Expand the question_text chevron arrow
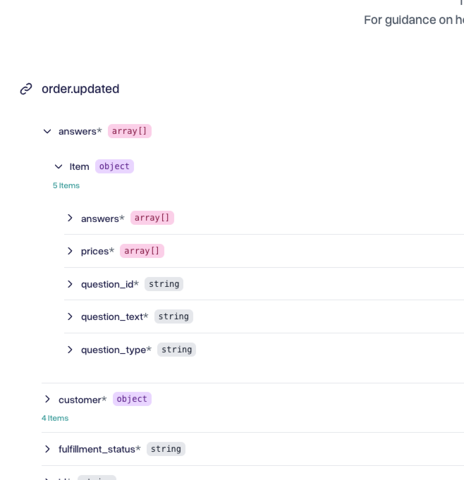This screenshot has height=480, width=464. pyautogui.click(x=70, y=316)
